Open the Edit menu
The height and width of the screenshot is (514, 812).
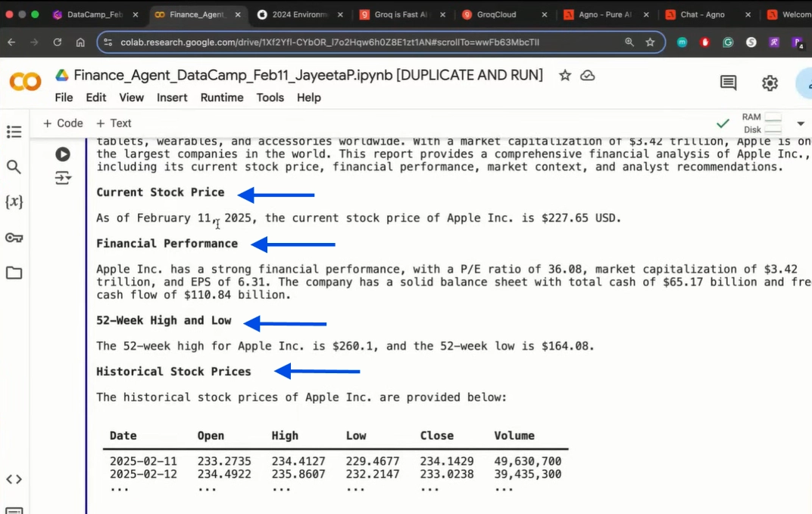tap(95, 98)
